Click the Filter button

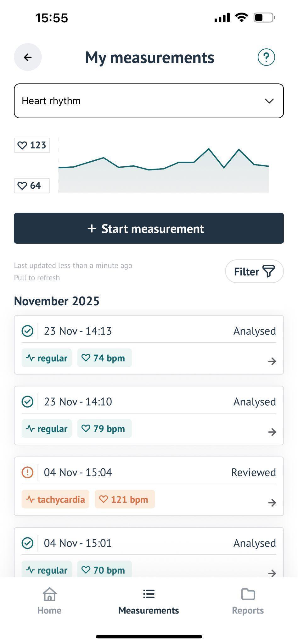[x=254, y=271]
